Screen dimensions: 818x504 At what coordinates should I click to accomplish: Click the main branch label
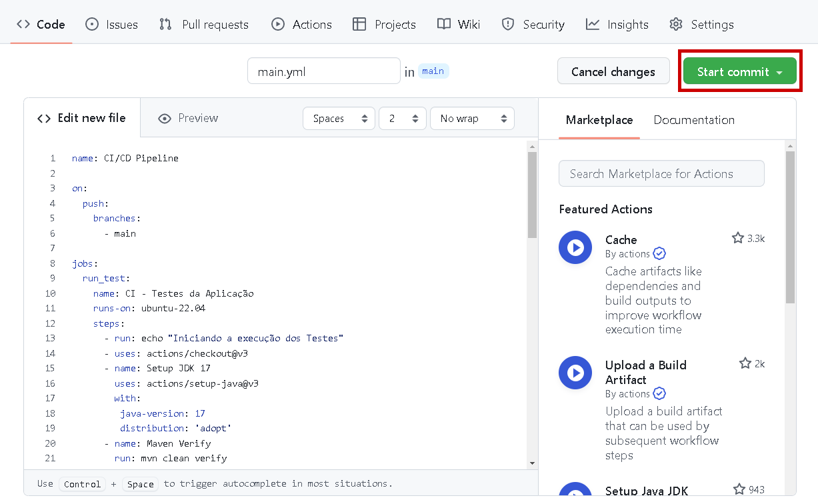tap(433, 71)
